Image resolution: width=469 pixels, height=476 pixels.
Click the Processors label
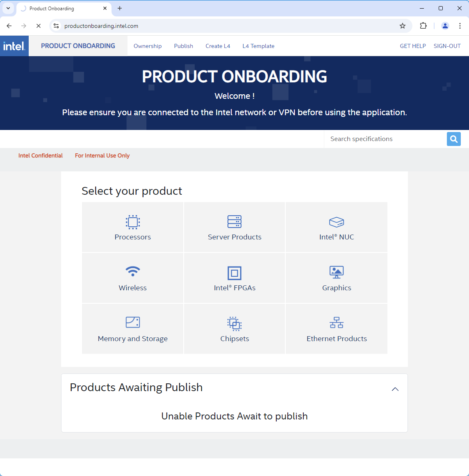pyautogui.click(x=133, y=237)
